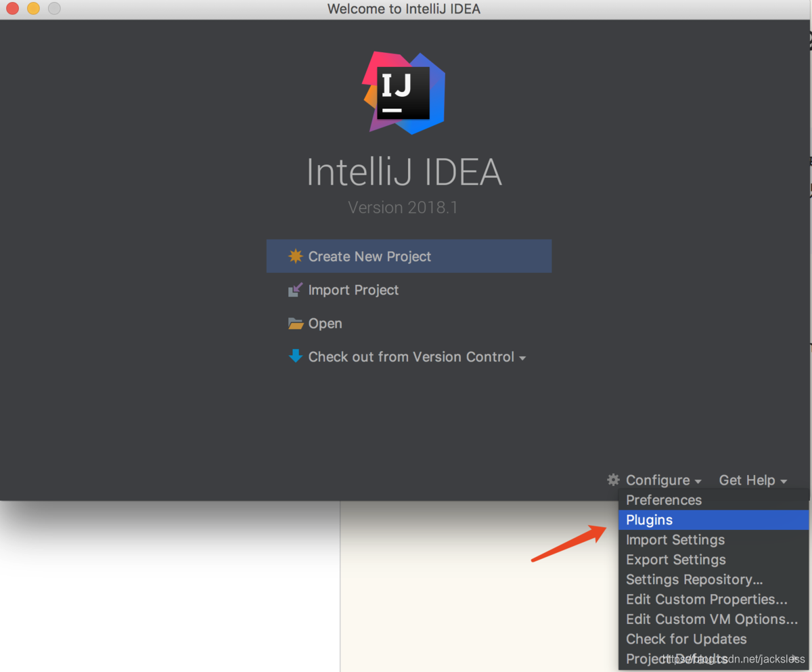
Task: Click the yellow minimize window button
Action: click(33, 9)
